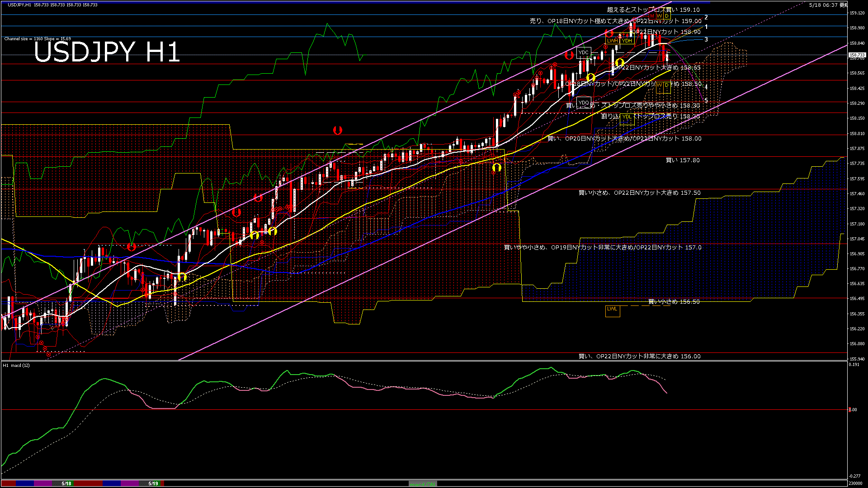This screenshot has height=488, width=868.
Task: Click the YDC marker box
Action: point(584,52)
